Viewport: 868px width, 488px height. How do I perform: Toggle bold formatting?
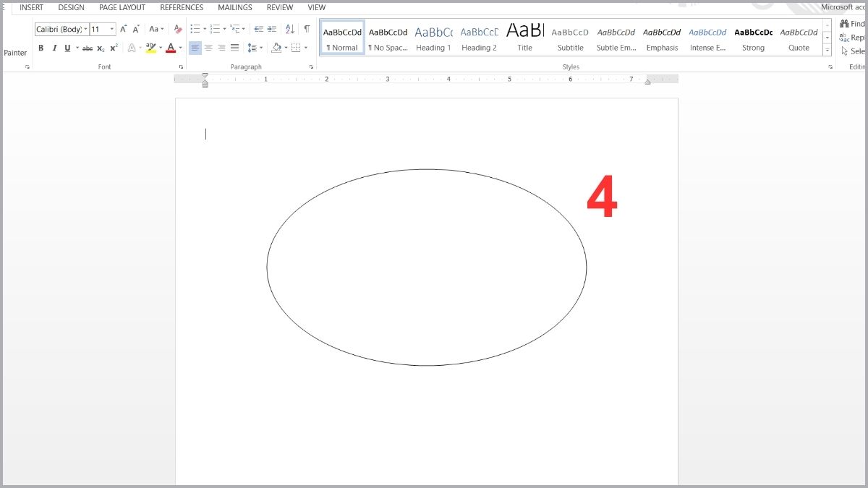(x=41, y=48)
